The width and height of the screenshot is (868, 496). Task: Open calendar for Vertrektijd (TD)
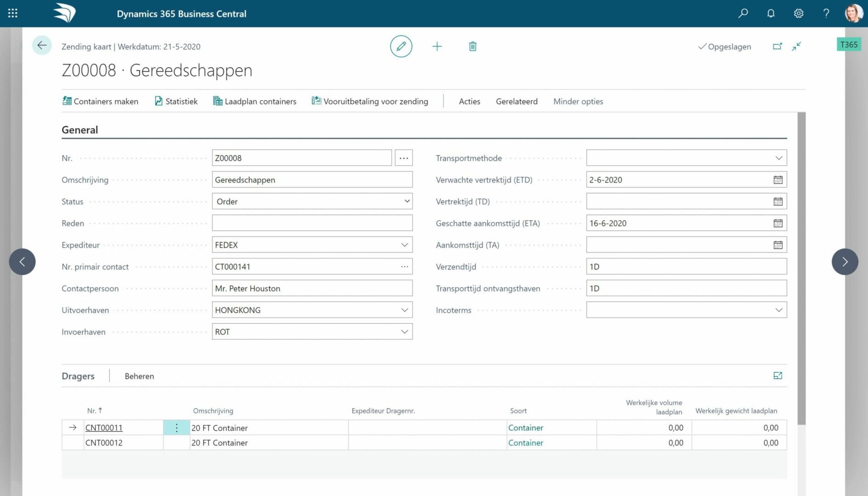777,201
